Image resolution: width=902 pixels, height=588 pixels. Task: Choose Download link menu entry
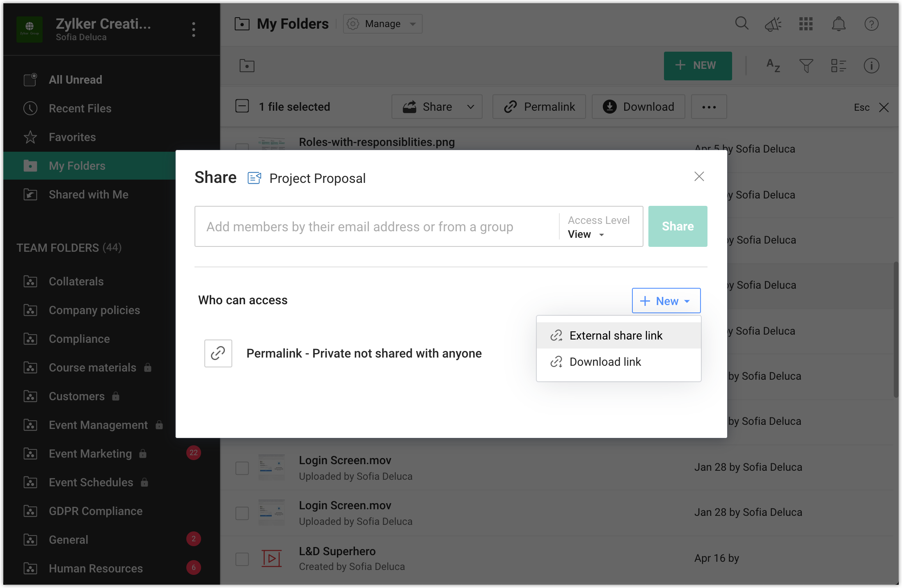tap(605, 362)
